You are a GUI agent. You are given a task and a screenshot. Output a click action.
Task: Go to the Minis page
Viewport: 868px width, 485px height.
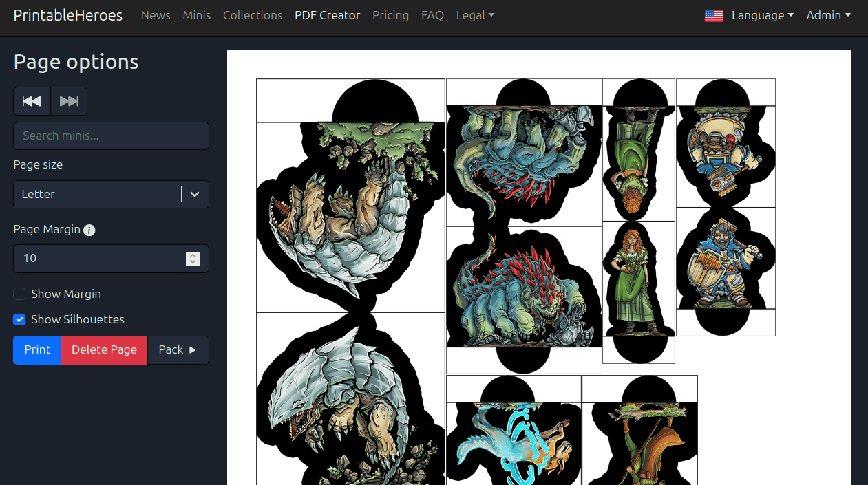point(197,15)
